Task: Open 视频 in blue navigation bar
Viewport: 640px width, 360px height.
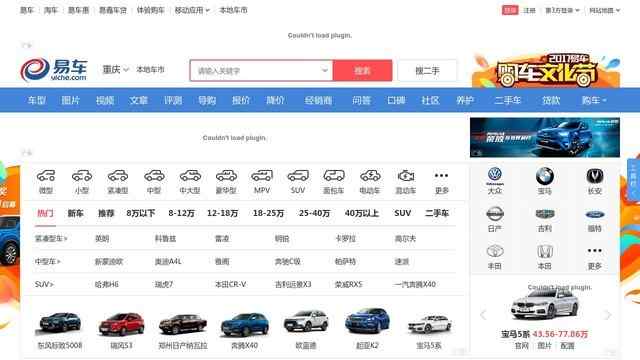Action: point(105,100)
